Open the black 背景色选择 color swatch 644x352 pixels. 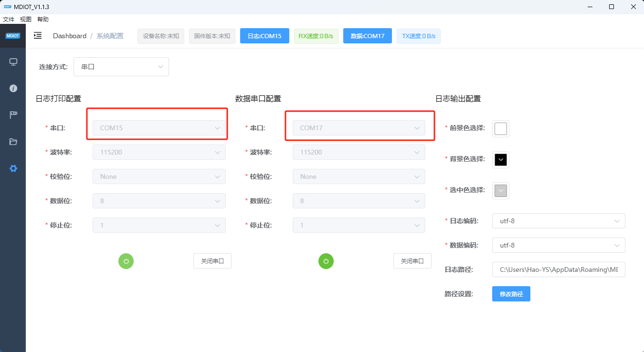500,160
